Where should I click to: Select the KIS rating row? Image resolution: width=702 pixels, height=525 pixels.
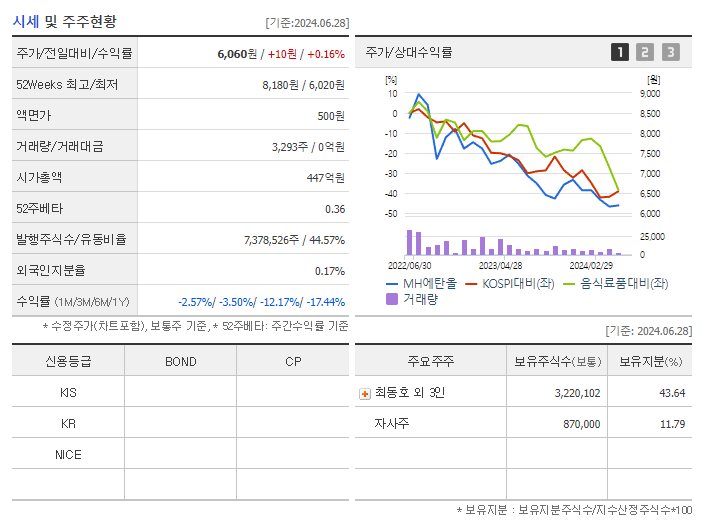(180, 393)
